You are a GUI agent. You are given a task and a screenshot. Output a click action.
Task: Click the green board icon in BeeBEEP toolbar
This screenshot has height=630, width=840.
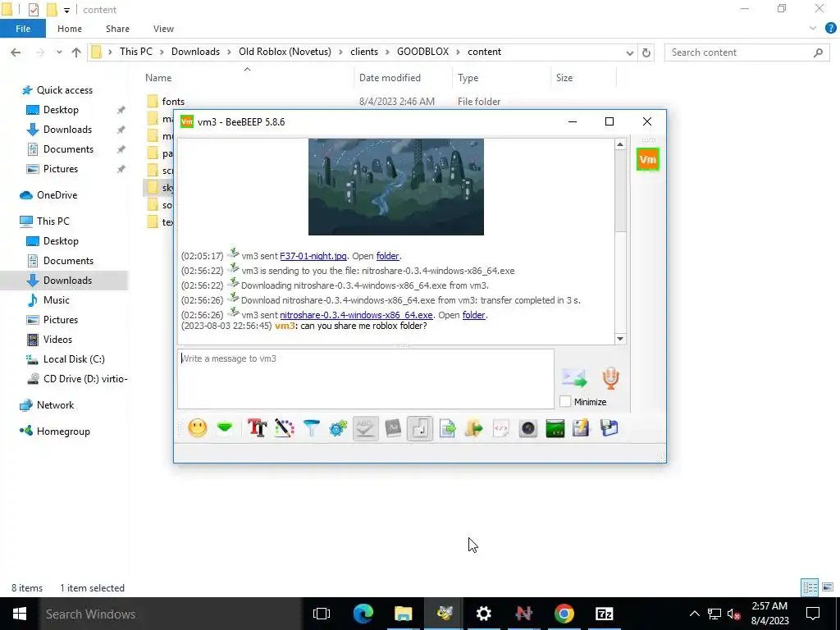coord(555,428)
